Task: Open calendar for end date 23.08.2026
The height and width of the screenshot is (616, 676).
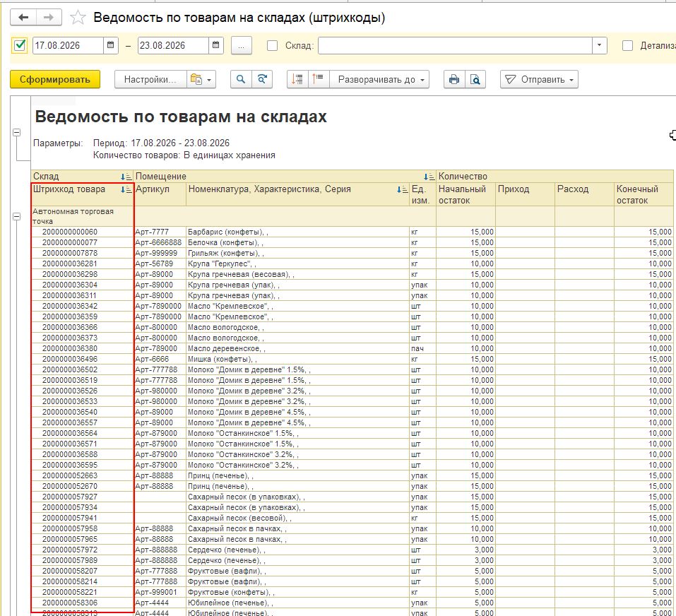Action: pyautogui.click(x=215, y=45)
